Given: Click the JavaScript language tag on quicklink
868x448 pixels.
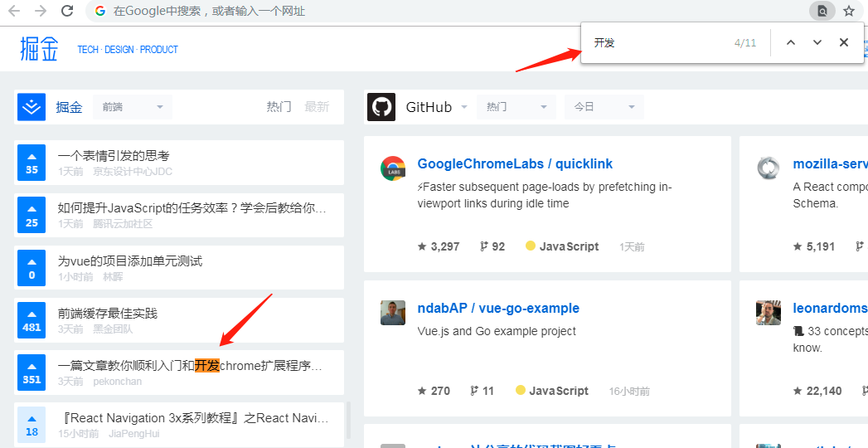Looking at the screenshot, I should (x=562, y=246).
